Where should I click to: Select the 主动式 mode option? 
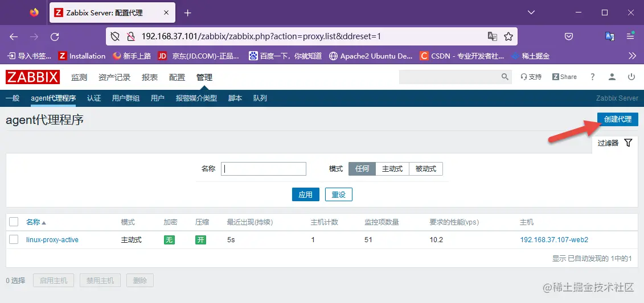click(392, 168)
